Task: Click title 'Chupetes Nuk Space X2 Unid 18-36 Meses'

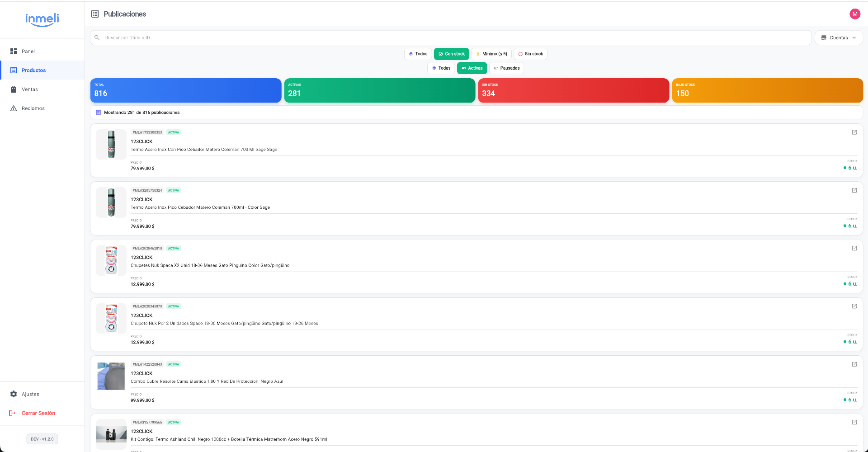Action: pyautogui.click(x=210, y=265)
